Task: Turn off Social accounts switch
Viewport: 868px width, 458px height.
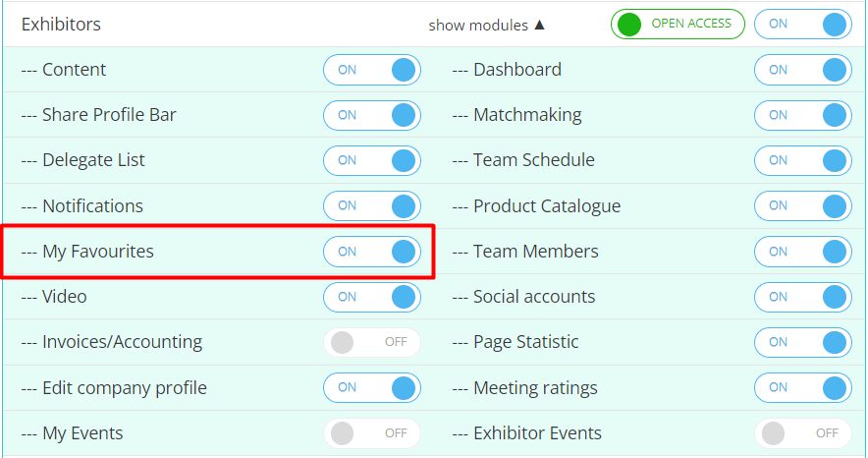Action: pyautogui.click(x=802, y=297)
